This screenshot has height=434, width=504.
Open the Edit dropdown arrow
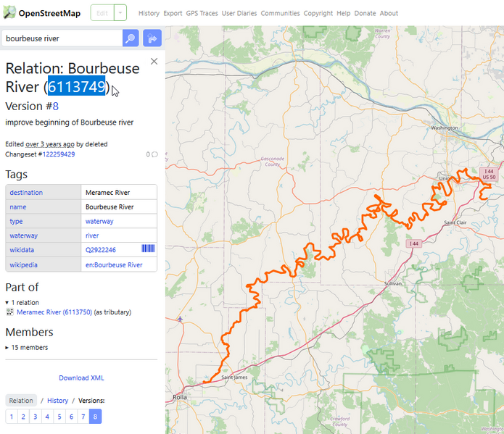click(120, 13)
